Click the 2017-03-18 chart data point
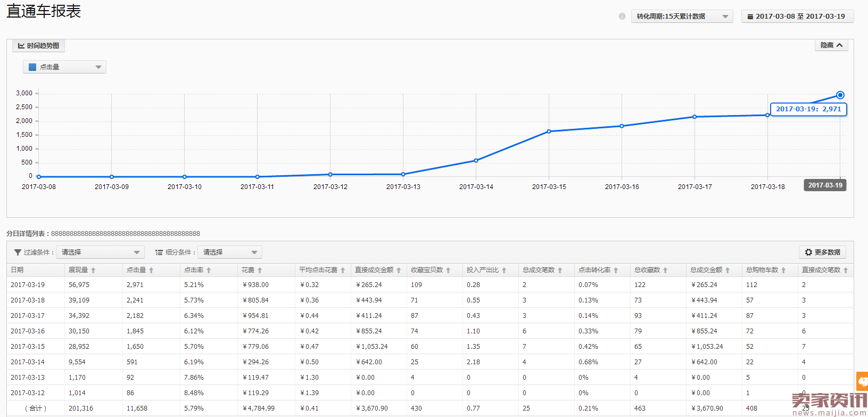The image size is (868, 417). coord(767,115)
